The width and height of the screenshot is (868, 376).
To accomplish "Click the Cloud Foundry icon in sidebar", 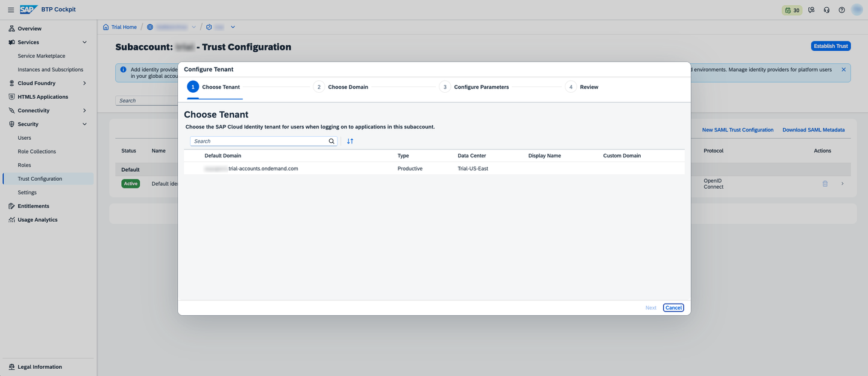I will 12,83.
